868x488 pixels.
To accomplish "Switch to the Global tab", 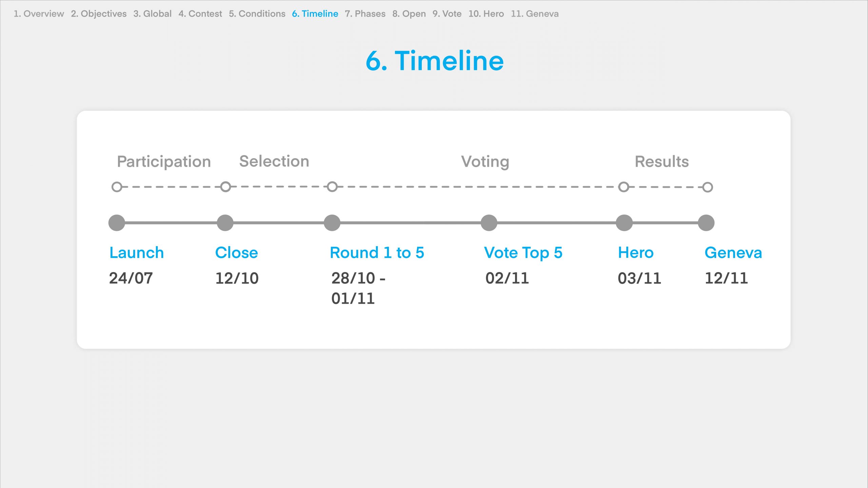I will (152, 14).
